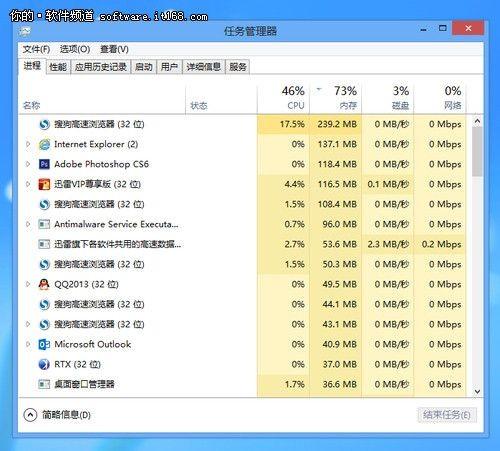Click the Sogou browser icon at 43.1 MB
Viewport: 500px width, 451px height.
click(x=44, y=324)
